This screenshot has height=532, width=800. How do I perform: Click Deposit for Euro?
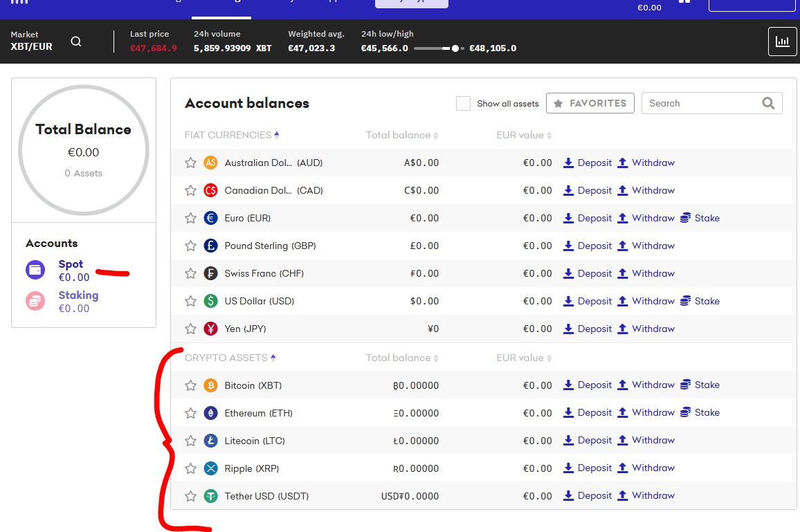588,218
